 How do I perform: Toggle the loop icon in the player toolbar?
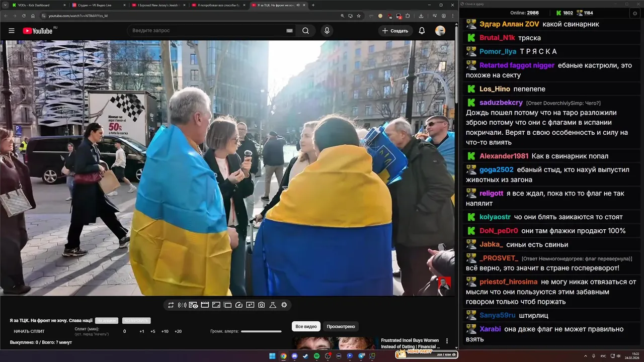(171, 305)
